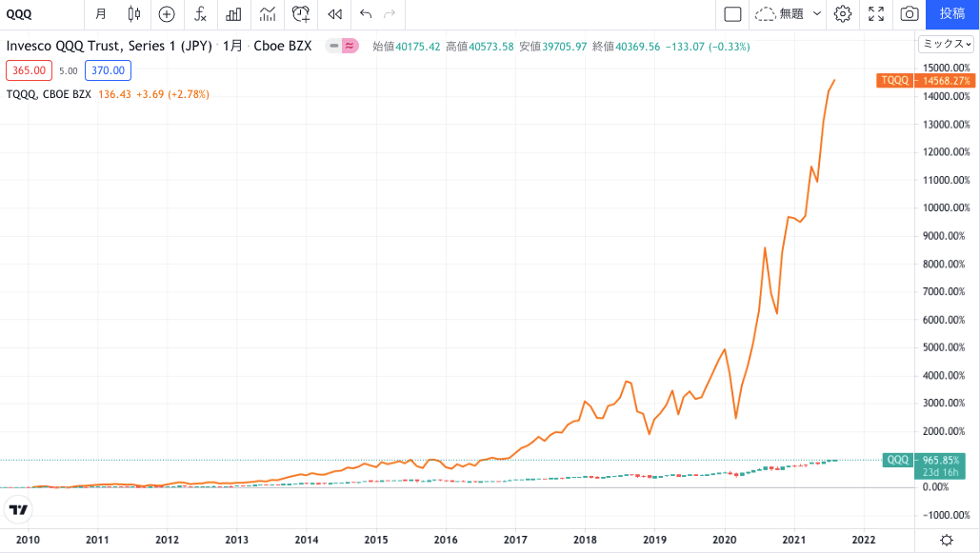
Task: Open the fx indicators menu
Action: coord(200,13)
